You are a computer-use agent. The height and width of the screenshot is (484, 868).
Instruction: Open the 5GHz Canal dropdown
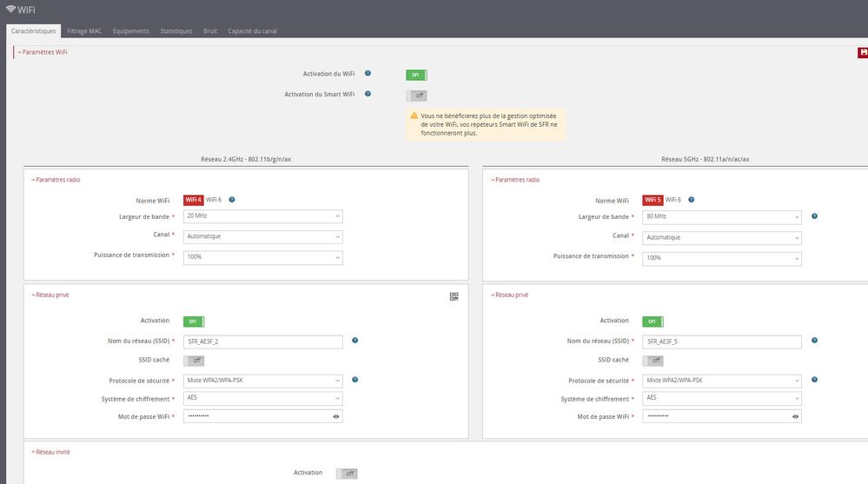(x=723, y=237)
